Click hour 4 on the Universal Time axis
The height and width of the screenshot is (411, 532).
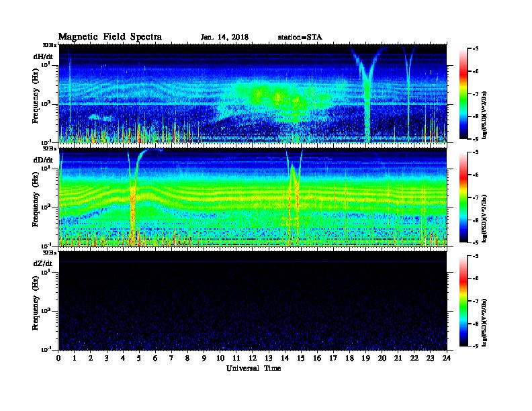pos(123,359)
